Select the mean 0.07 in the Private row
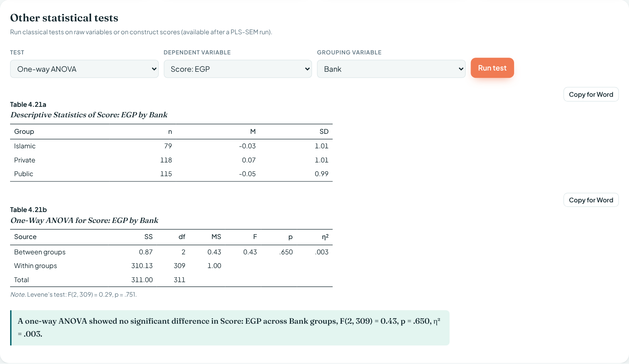This screenshot has width=629, height=364. click(x=249, y=160)
